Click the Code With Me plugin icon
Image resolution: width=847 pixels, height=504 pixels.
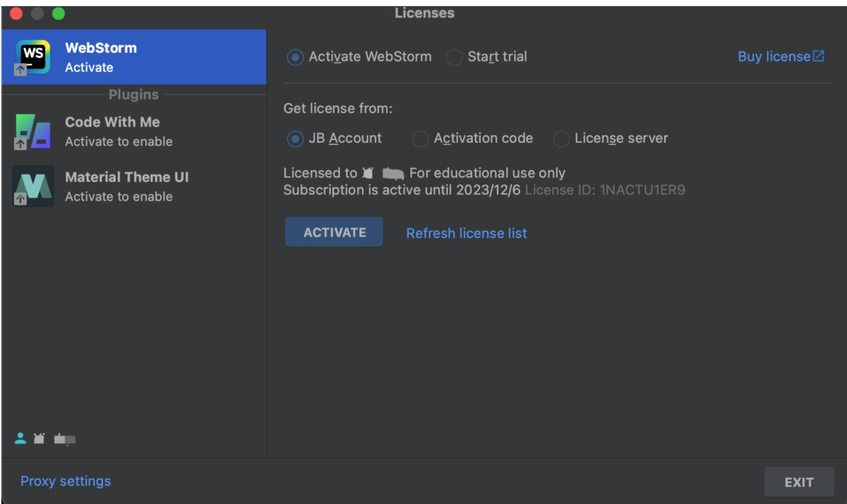pyautogui.click(x=32, y=131)
